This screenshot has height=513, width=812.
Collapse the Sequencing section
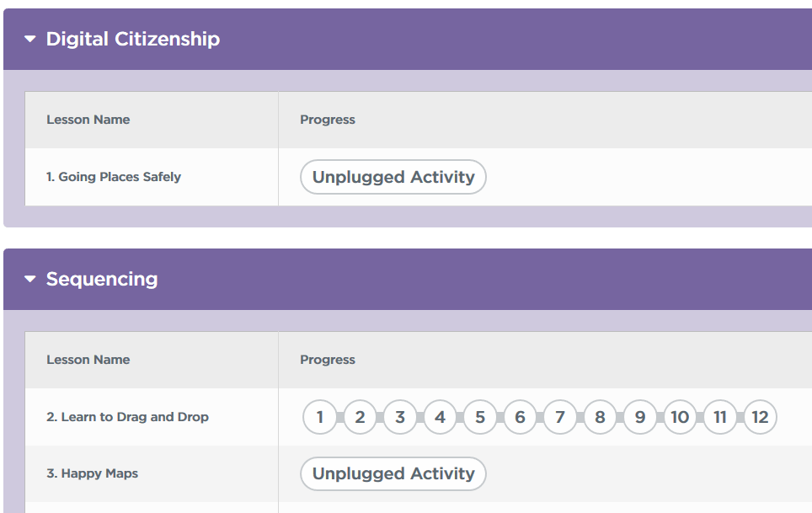click(30, 279)
